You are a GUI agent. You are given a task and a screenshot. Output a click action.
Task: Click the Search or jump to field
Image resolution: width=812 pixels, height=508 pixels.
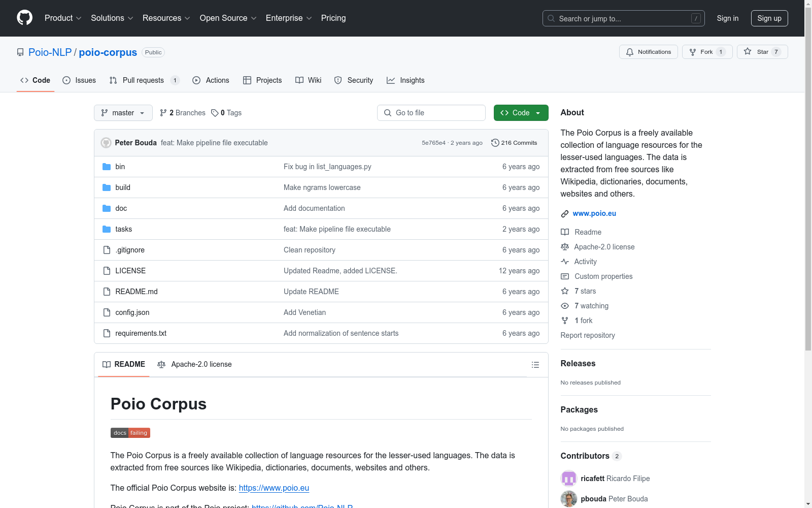[624, 18]
